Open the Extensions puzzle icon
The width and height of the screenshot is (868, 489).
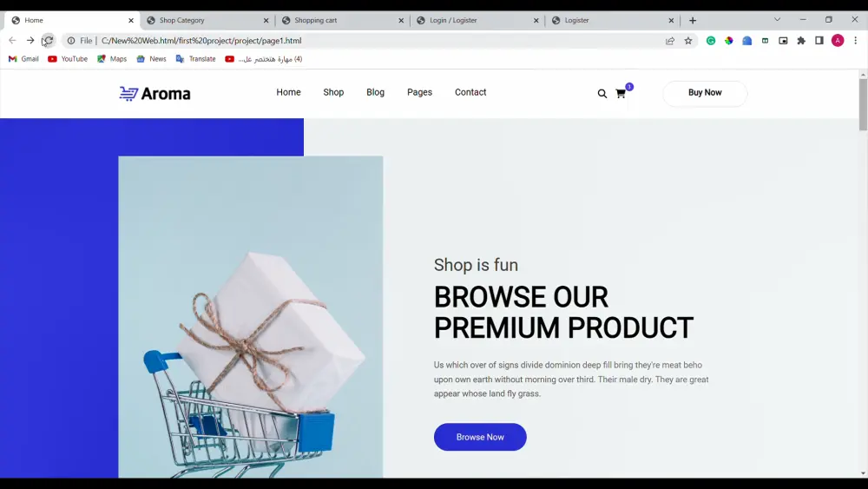tap(801, 41)
